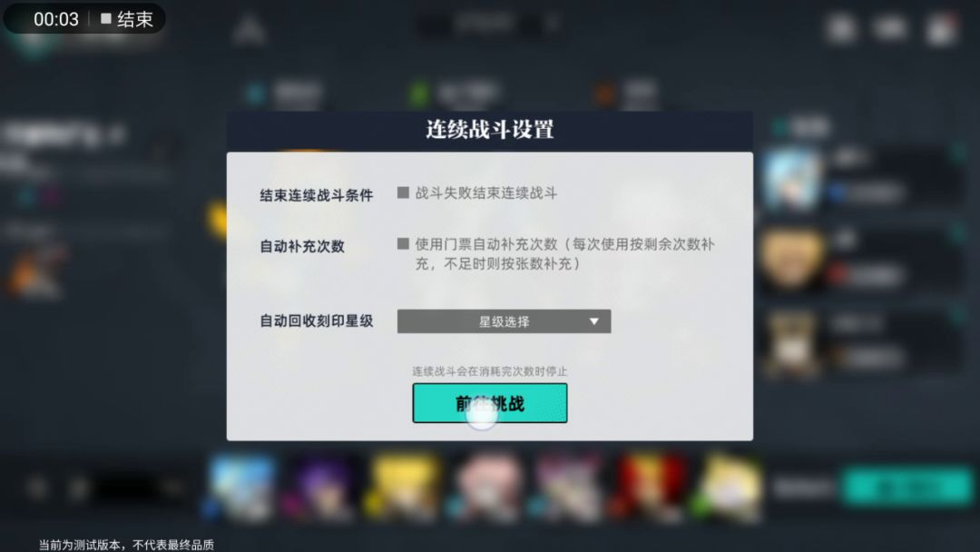Stop recording with the 结束 square icon
The width and height of the screenshot is (980, 552).
(127, 19)
